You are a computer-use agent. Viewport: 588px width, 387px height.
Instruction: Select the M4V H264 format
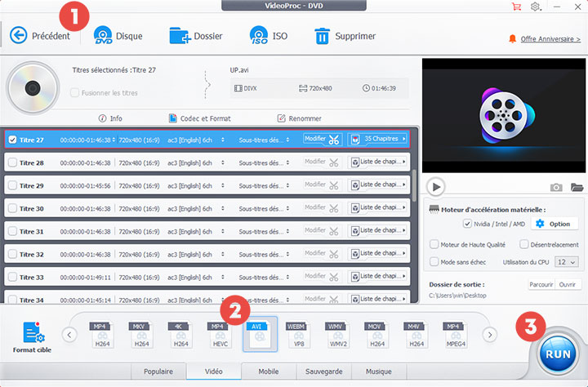[x=416, y=334]
